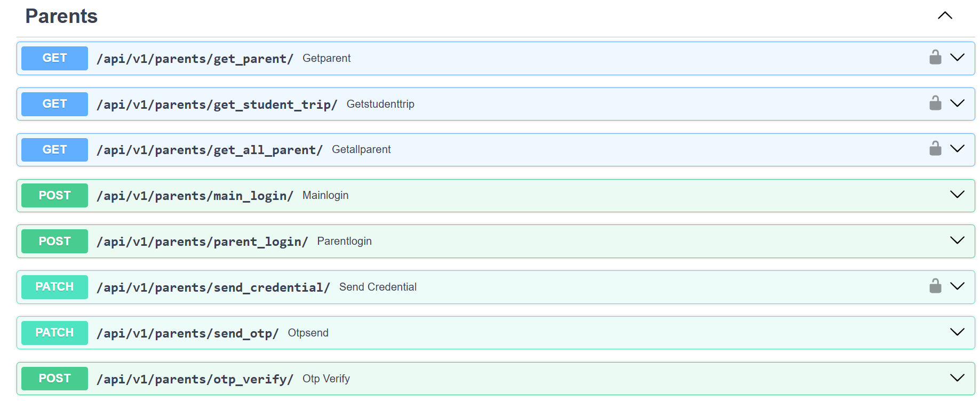
Task: Click the PATCH badge for send_credential
Action: coord(54,287)
